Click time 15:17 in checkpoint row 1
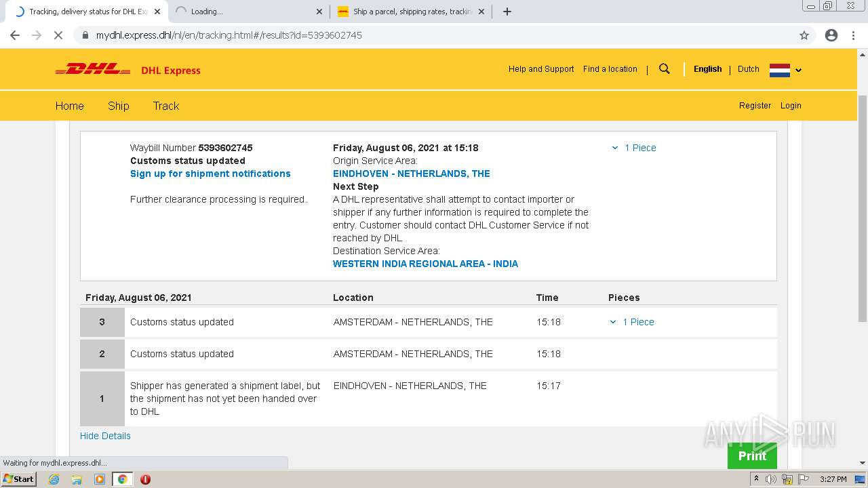The height and width of the screenshot is (488, 868). tap(549, 386)
